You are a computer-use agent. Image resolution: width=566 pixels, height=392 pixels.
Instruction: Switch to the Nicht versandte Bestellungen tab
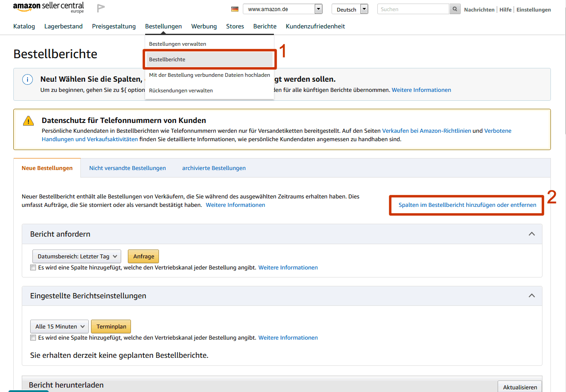pos(127,168)
